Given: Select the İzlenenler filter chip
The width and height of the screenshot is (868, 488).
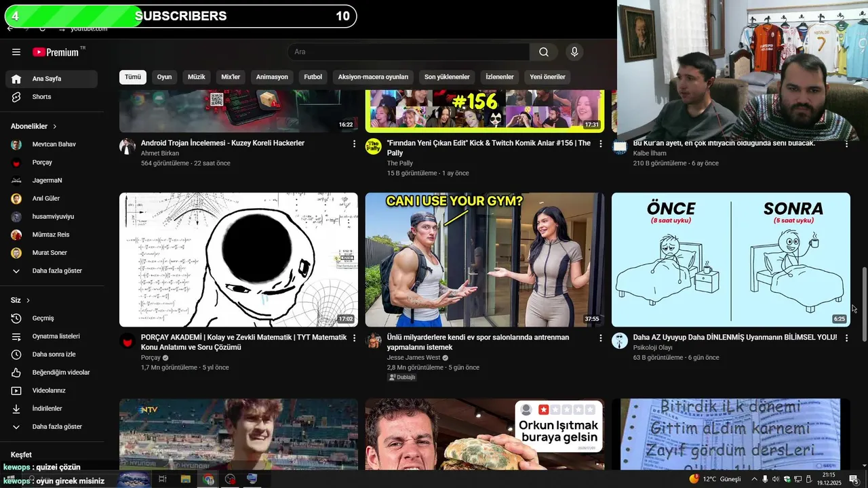Looking at the screenshot, I should coord(500,77).
